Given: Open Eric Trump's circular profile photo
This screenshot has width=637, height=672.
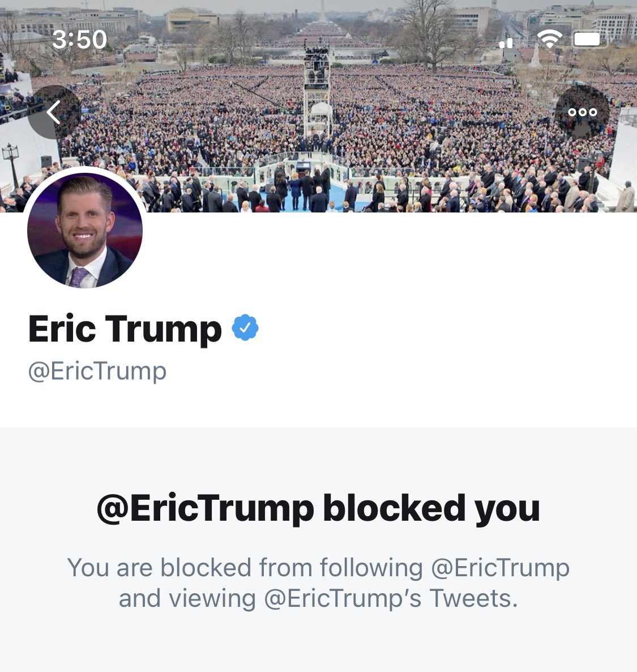Looking at the screenshot, I should (85, 230).
